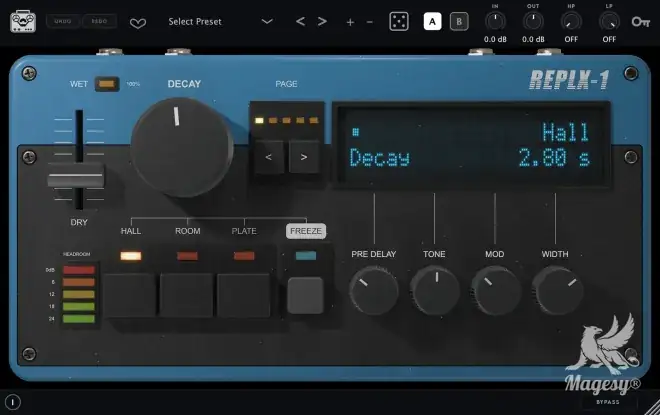660x415 pixels.
Task: Click the HP filter knob
Action: point(571,21)
